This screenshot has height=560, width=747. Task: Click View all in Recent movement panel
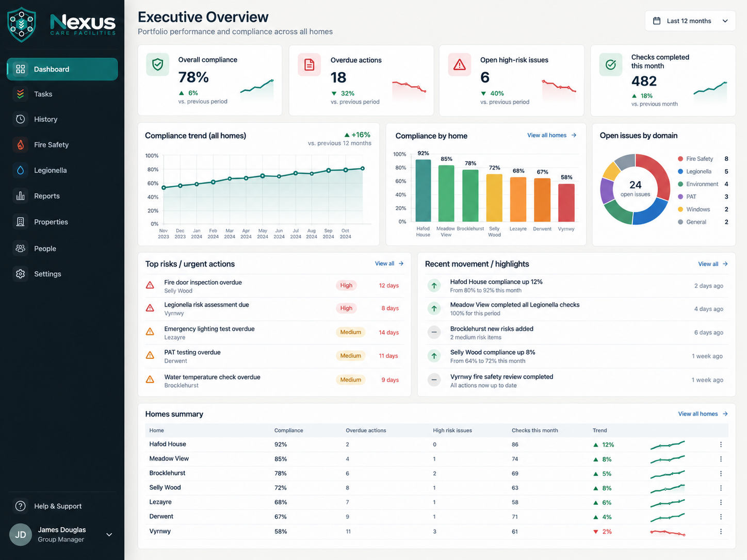(713, 264)
